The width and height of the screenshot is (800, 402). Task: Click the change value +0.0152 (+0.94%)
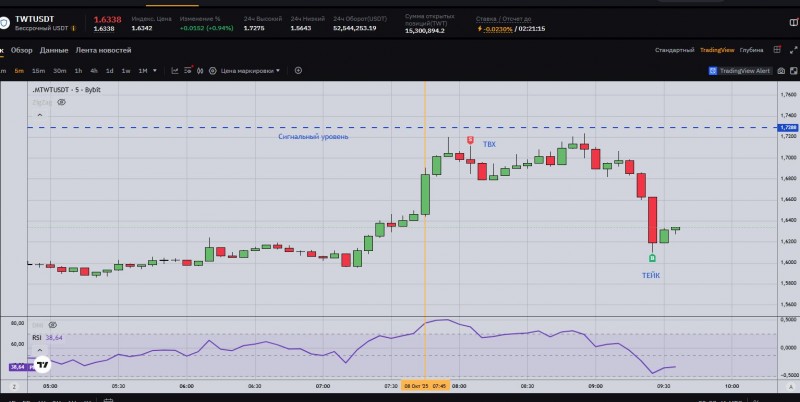point(207,28)
